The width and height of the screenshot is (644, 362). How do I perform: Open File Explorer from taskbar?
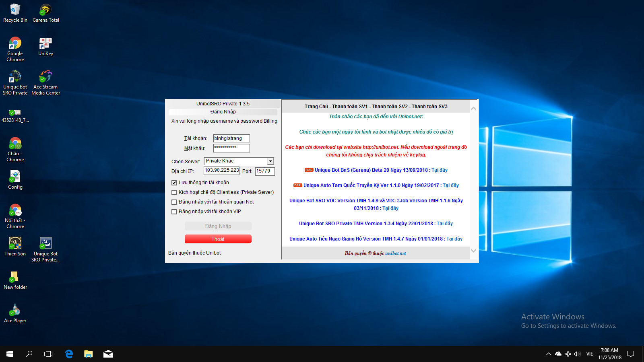coord(89,354)
